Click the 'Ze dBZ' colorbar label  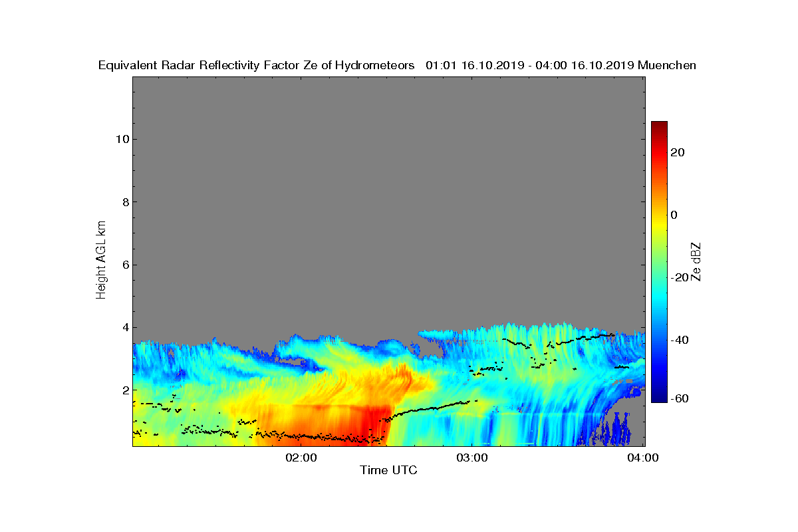tap(696, 261)
